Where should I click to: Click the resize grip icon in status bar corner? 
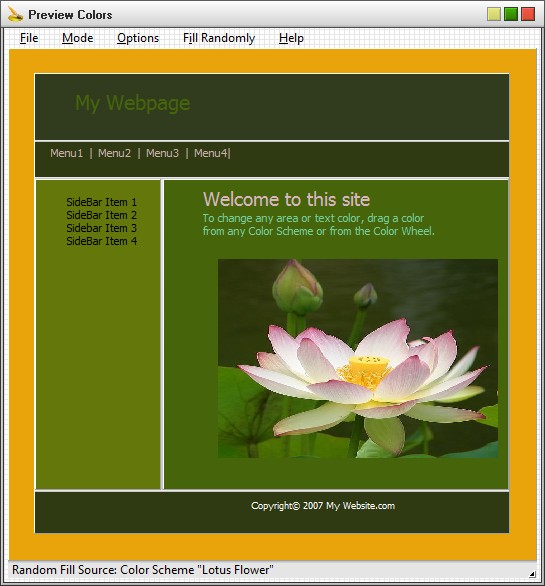(532, 574)
